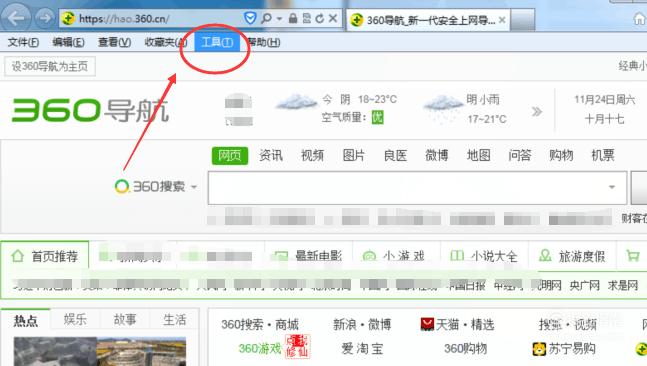This screenshot has width=647, height=366.
Task: Expand more weather with double chevron
Action: (536, 111)
